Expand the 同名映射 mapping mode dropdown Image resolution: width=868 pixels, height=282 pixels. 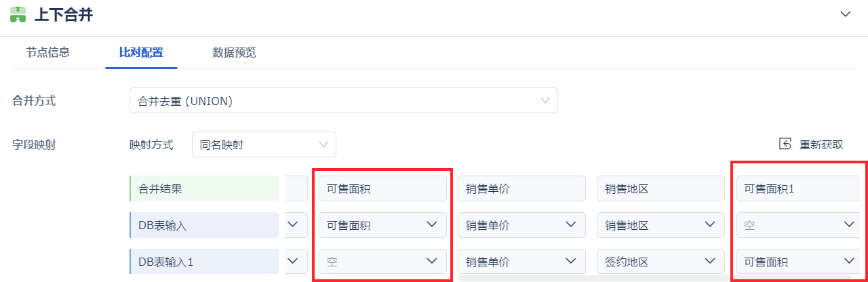click(x=264, y=144)
